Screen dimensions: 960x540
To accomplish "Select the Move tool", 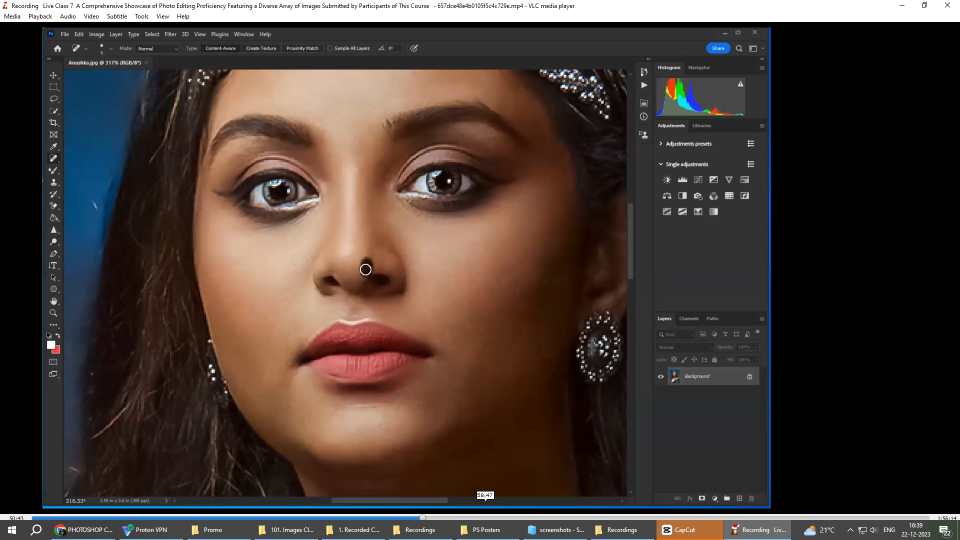I will (x=54, y=76).
